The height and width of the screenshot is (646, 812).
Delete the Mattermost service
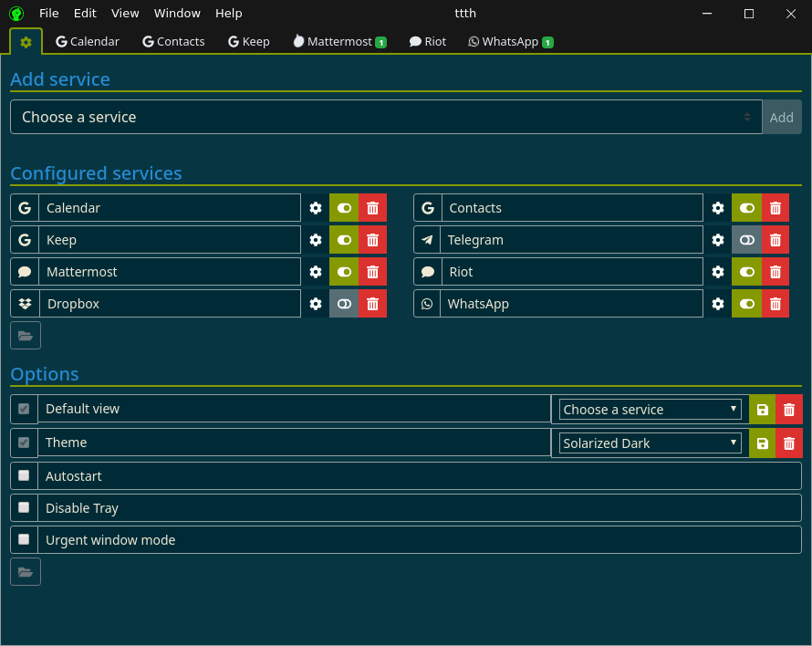[x=372, y=272]
